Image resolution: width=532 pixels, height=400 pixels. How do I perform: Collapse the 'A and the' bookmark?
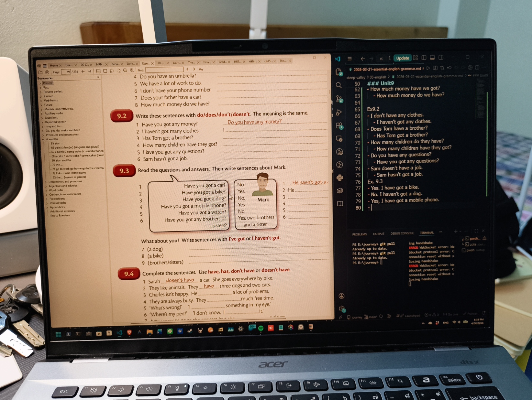click(x=43, y=139)
